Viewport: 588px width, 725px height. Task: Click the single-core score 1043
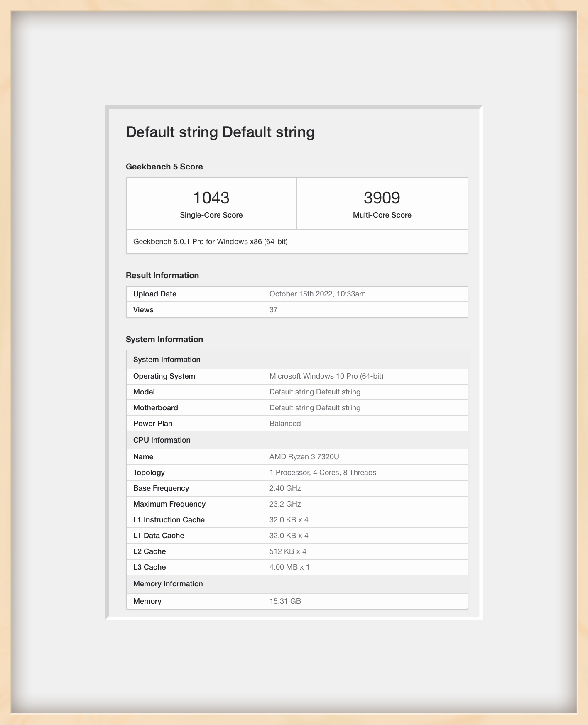211,198
